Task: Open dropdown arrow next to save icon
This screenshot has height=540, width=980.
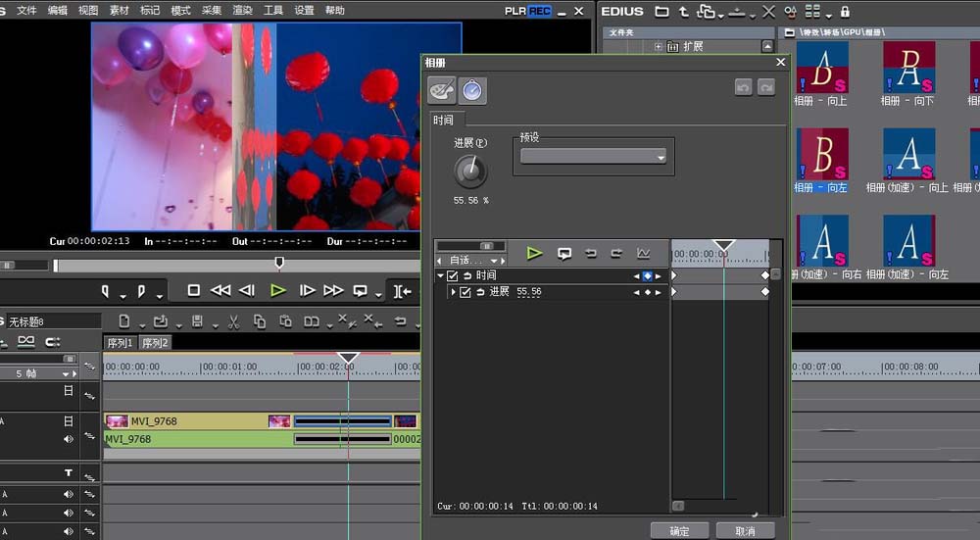Action: click(x=215, y=325)
